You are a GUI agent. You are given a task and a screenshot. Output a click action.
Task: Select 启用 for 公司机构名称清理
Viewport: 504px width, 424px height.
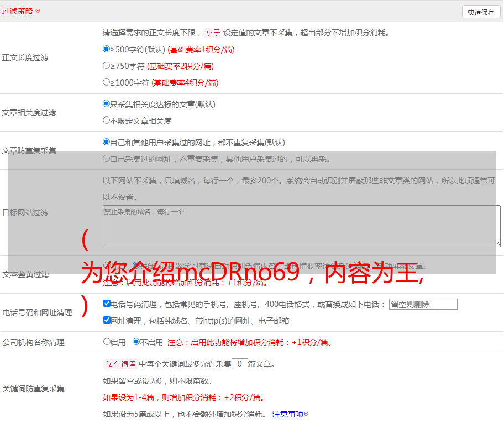pos(107,341)
